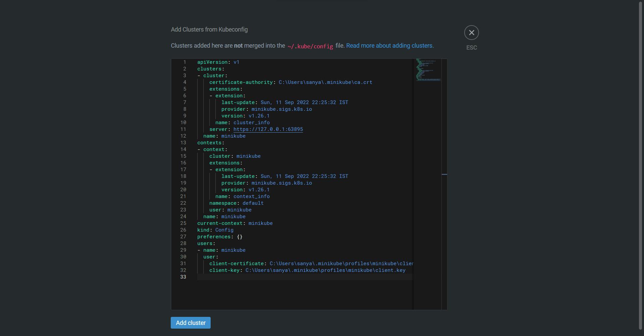
Task: Close the Add Clusters dialog
Action: coord(471,33)
